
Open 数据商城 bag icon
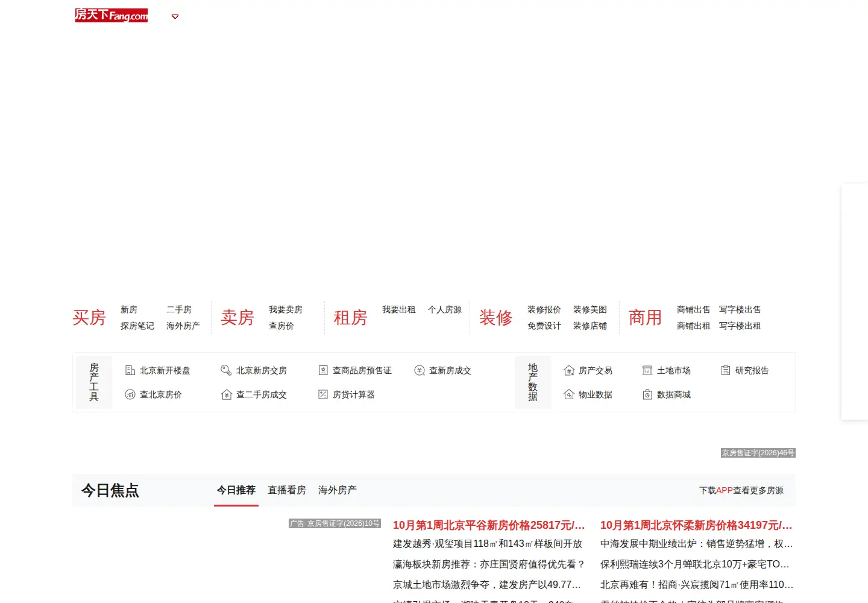[647, 394]
